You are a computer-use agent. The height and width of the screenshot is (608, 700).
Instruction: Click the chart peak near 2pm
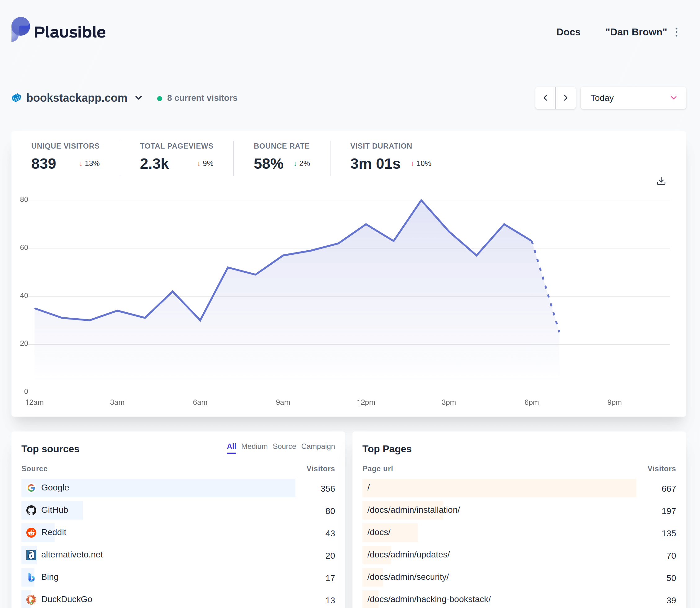pyautogui.click(x=421, y=200)
